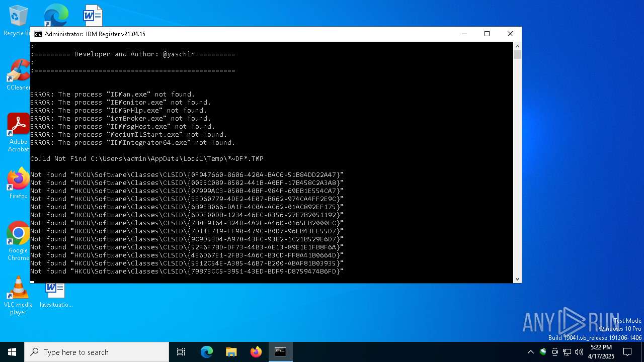Launch Firefox from the desktop icon
The width and height of the screenshot is (644, 362).
click(18, 184)
